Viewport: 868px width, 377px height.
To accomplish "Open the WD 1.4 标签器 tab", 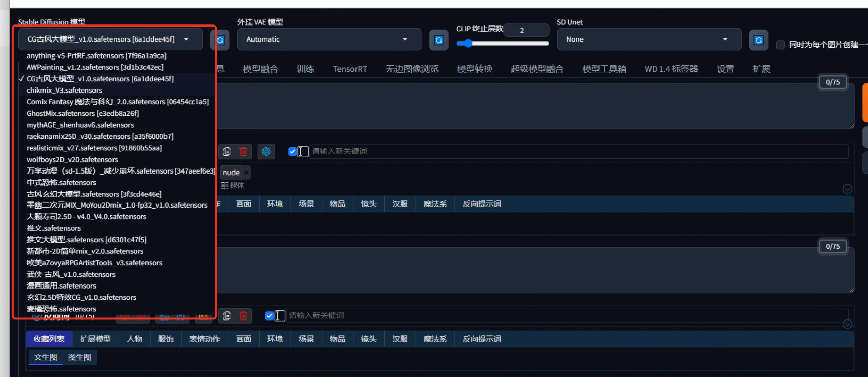I will (671, 69).
